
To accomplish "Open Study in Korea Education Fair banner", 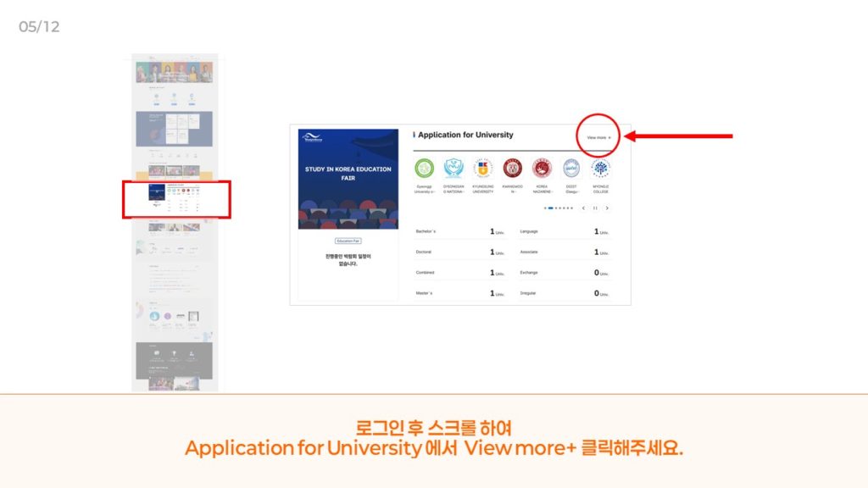I will (348, 179).
